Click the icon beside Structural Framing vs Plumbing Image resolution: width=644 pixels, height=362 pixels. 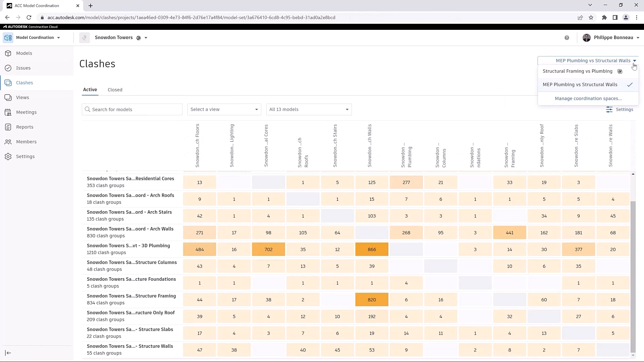[x=620, y=71]
